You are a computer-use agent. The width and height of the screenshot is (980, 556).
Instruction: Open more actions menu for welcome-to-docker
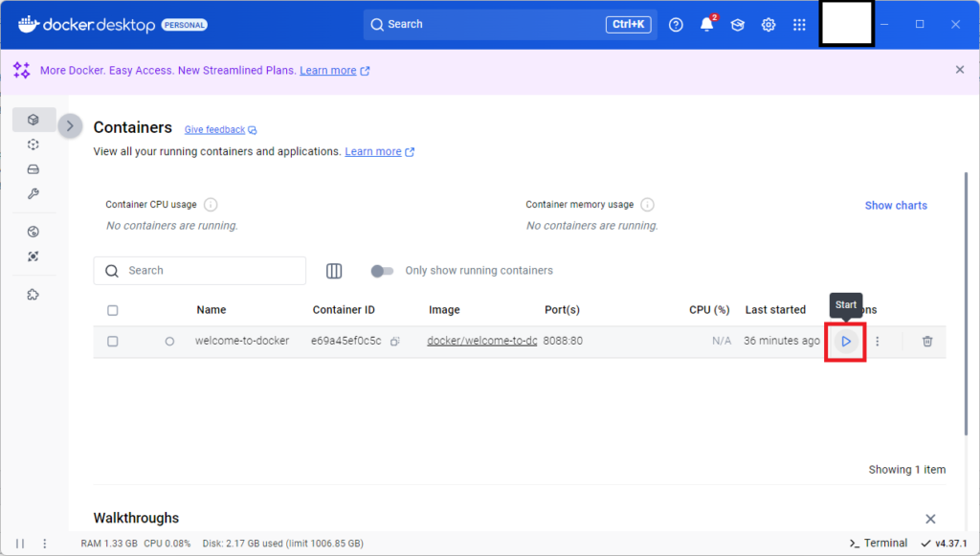878,342
